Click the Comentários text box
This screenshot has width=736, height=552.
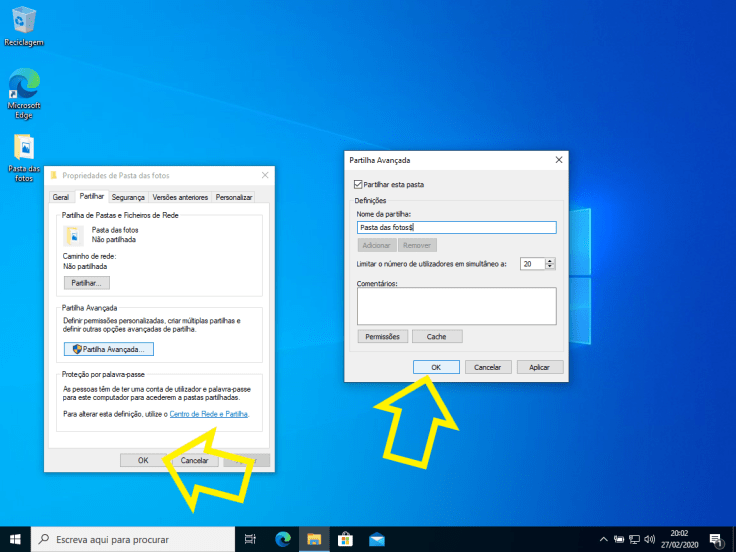[x=455, y=306]
